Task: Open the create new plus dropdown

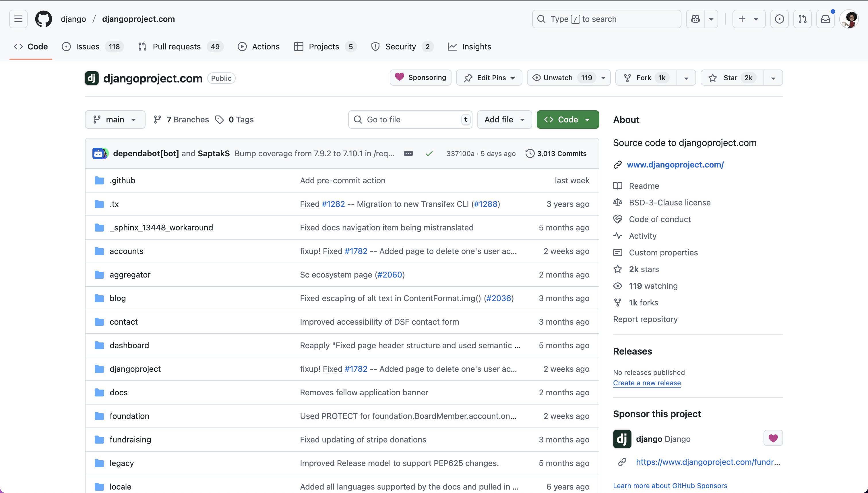Action: pyautogui.click(x=749, y=19)
